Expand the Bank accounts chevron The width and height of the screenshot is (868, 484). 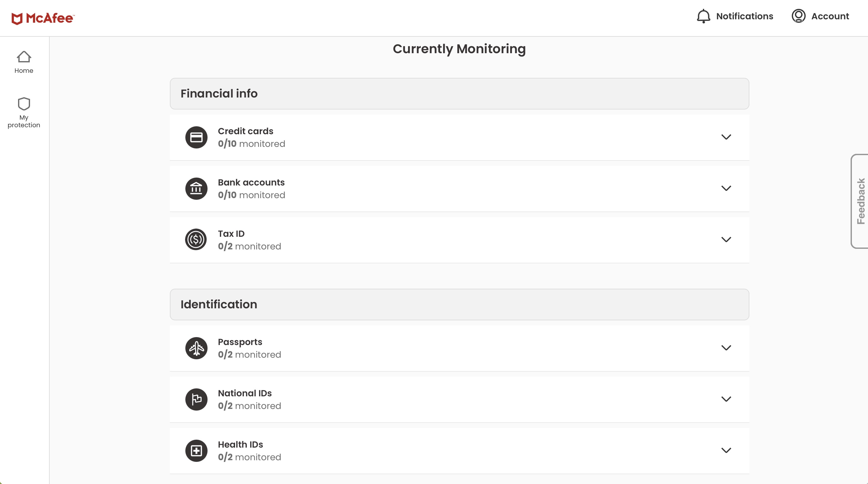point(726,188)
